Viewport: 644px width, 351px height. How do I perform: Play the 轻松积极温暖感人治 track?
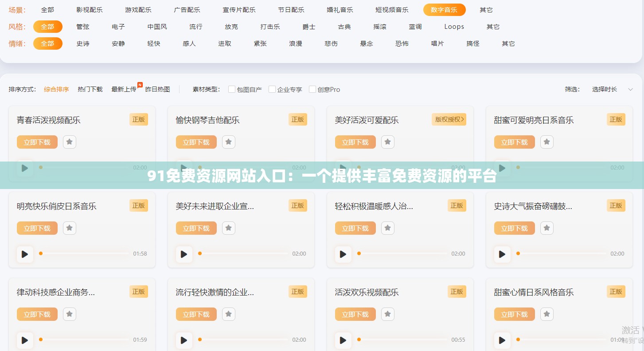click(343, 254)
